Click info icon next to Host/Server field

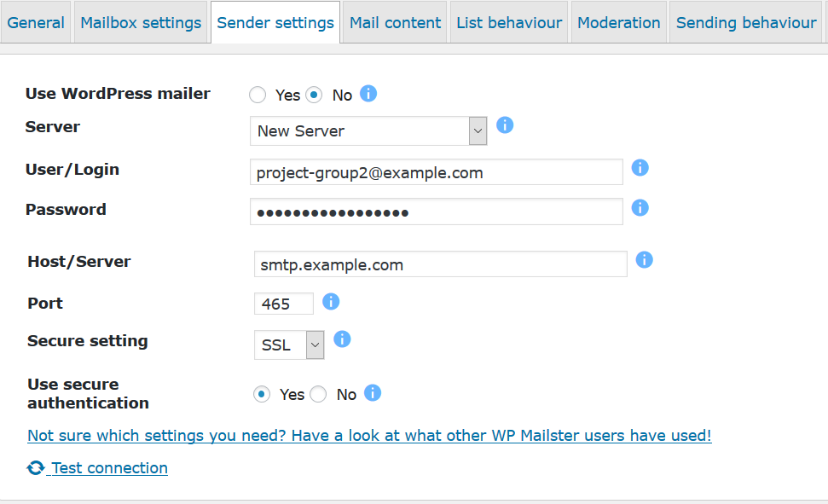tap(645, 259)
